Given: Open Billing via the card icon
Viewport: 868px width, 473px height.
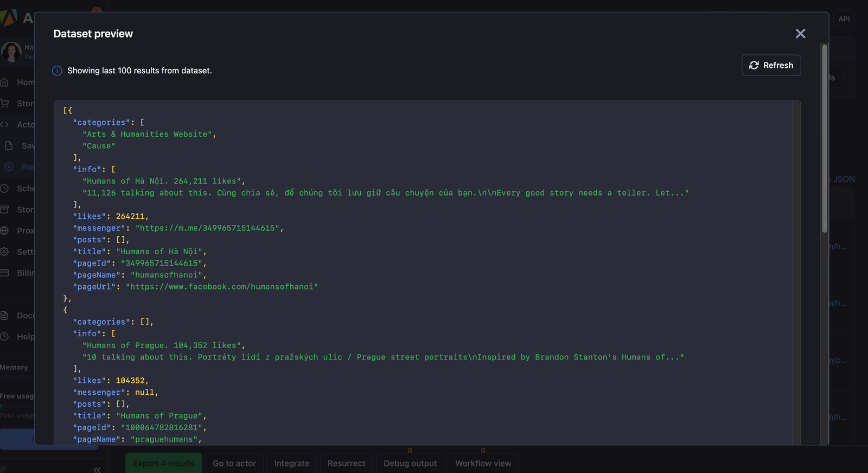Looking at the screenshot, I should tap(5, 273).
